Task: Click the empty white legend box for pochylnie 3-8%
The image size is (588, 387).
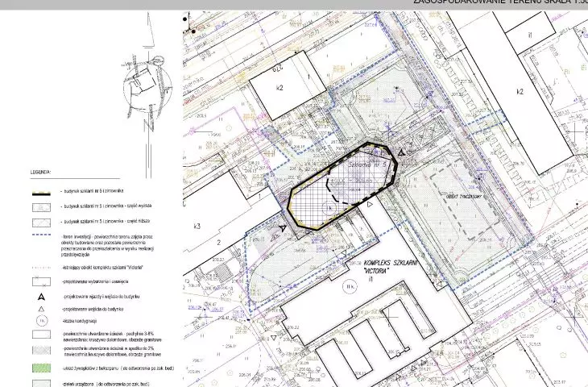Action: point(41,335)
